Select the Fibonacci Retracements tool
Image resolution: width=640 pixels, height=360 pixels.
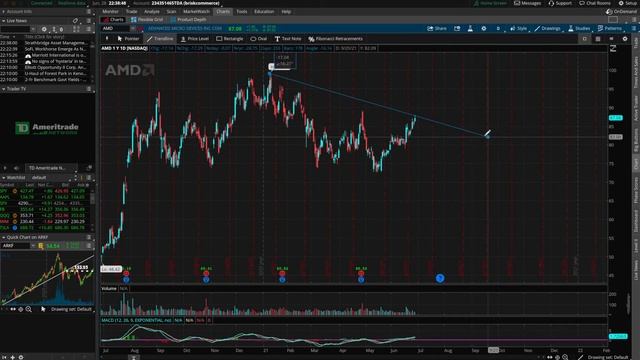(336, 39)
